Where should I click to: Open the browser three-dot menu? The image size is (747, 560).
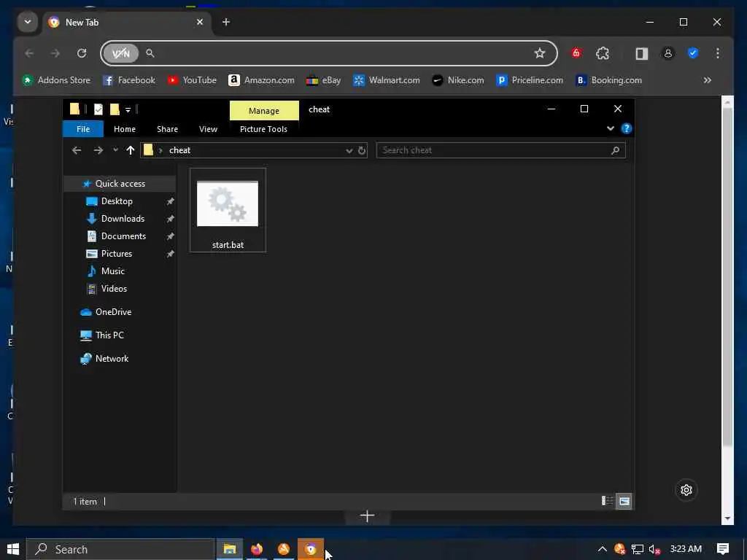pyautogui.click(x=718, y=53)
